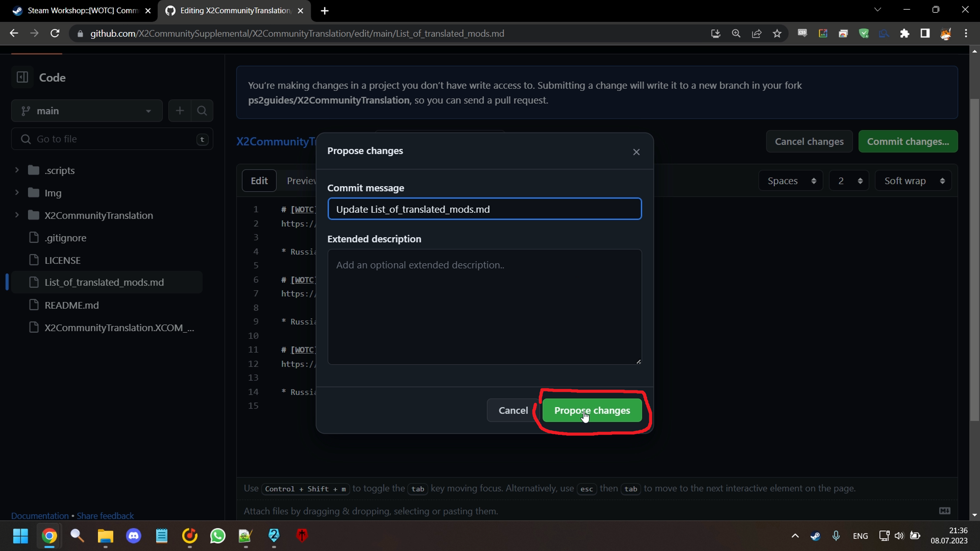This screenshot has height=551, width=980.
Task: Reload the GitHub page
Action: point(55,34)
